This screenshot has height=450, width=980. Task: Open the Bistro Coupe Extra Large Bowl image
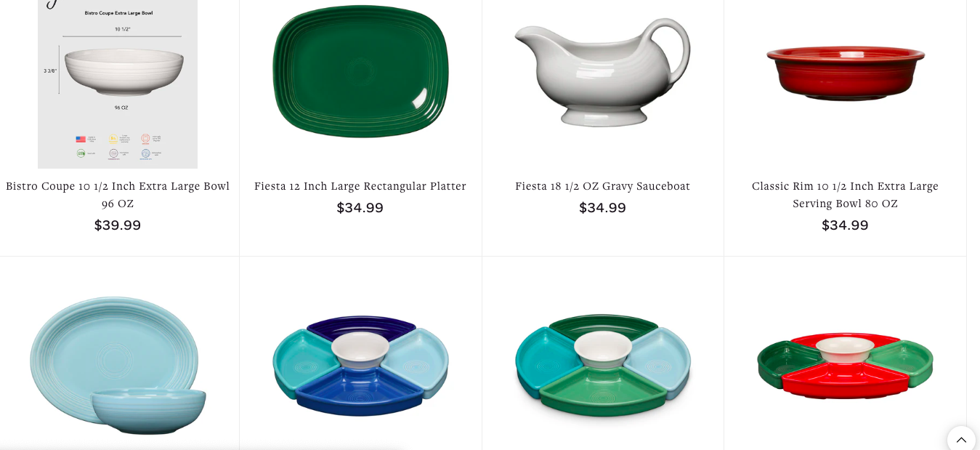tap(118, 84)
